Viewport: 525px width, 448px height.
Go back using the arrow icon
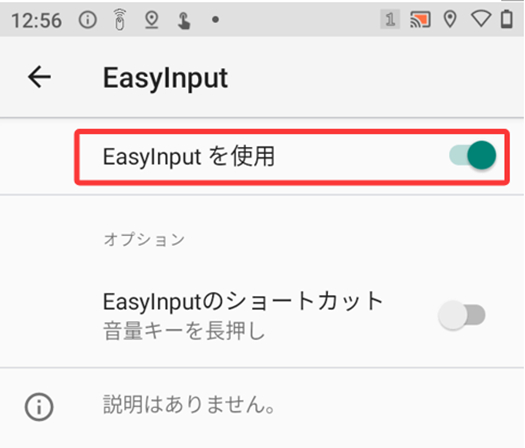click(39, 77)
